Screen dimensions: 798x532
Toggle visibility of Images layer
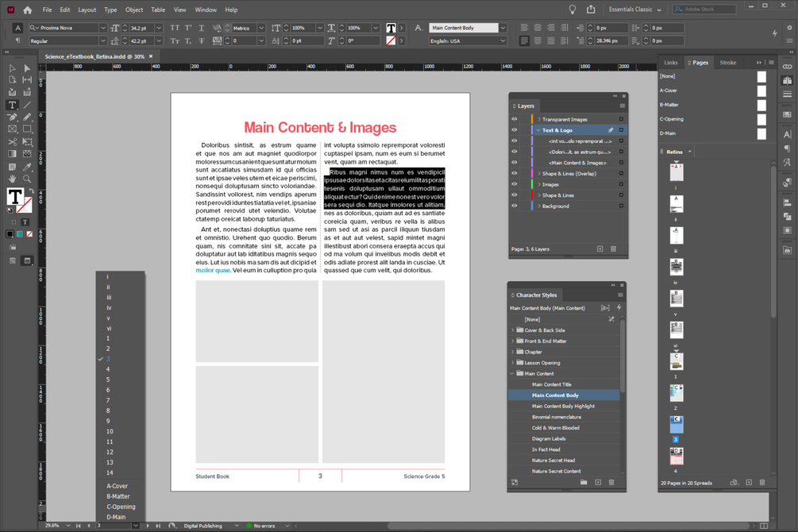coord(514,184)
